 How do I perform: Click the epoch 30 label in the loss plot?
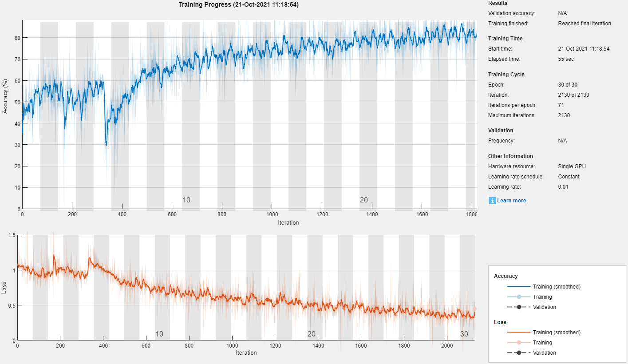464,334
